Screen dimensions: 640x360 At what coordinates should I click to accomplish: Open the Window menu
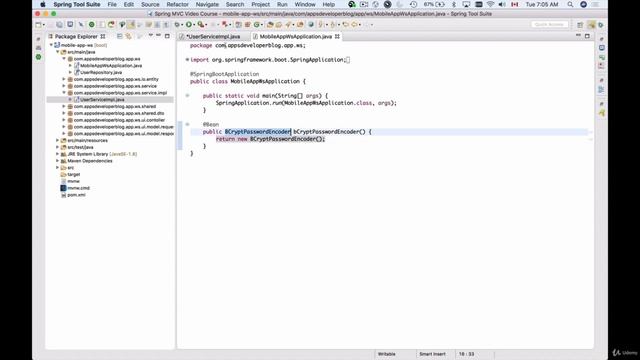tap(305, 4)
